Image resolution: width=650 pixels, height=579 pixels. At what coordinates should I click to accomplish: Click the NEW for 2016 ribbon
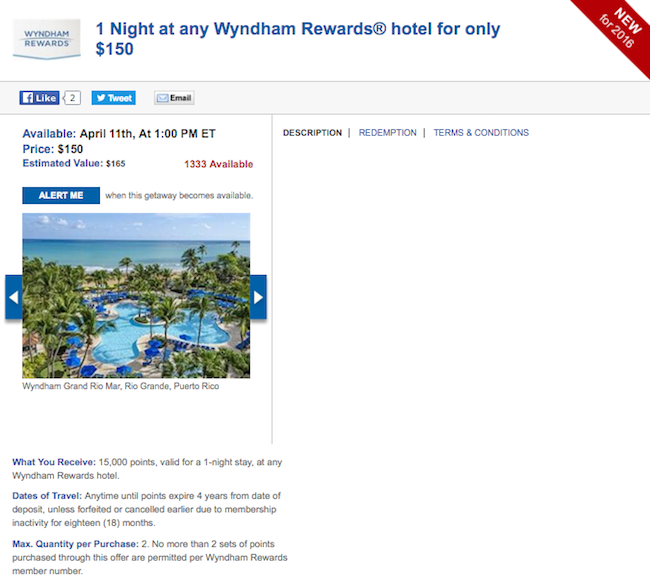(616, 30)
